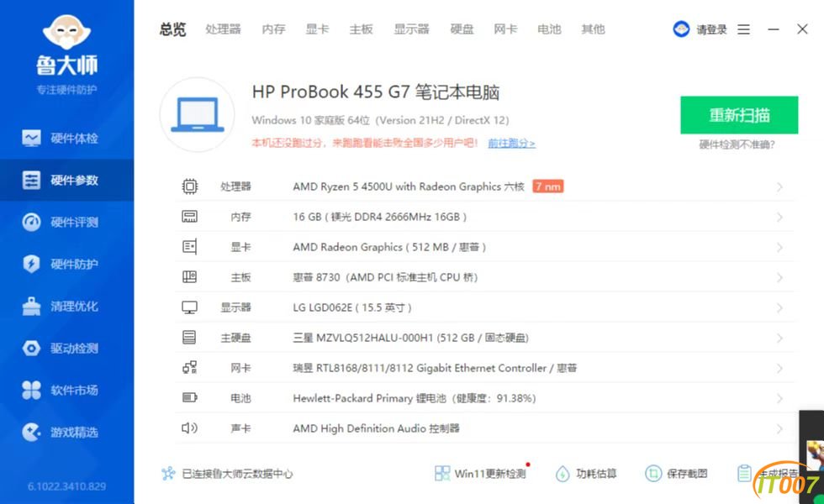Switch to the 处理器 tab
Screen dimensions: 824x504
[223, 29]
